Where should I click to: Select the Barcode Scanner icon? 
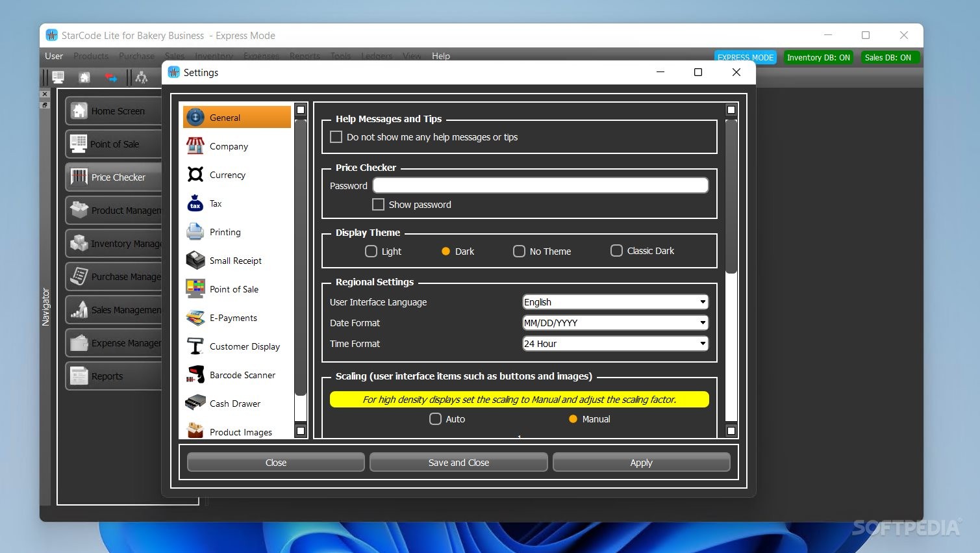coord(195,375)
